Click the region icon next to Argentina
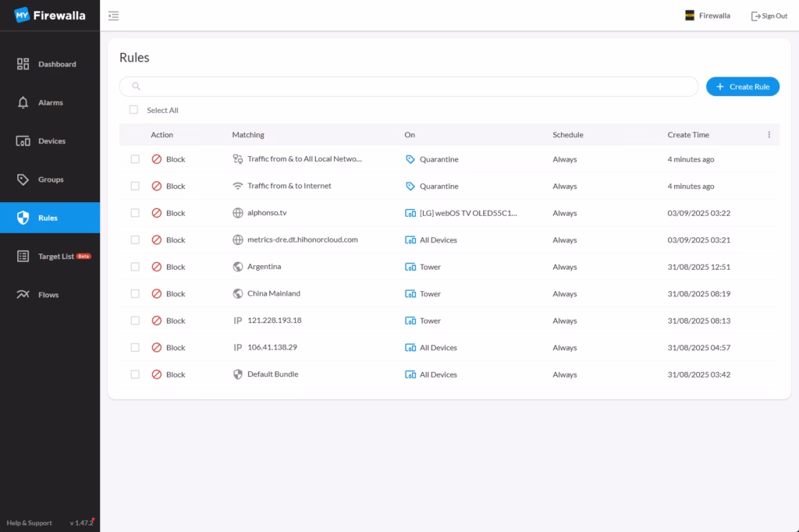Screen dimensions: 799x532 coord(238,267)
